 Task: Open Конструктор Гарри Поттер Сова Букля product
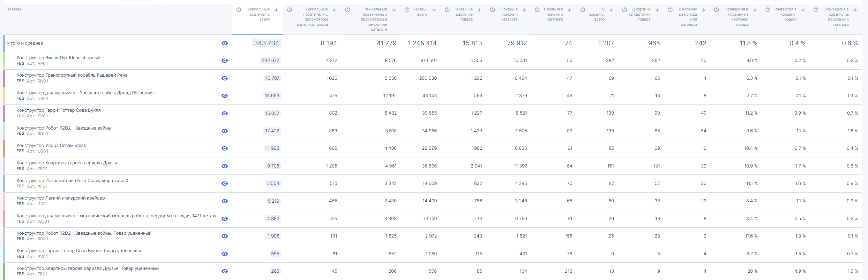[x=59, y=110]
